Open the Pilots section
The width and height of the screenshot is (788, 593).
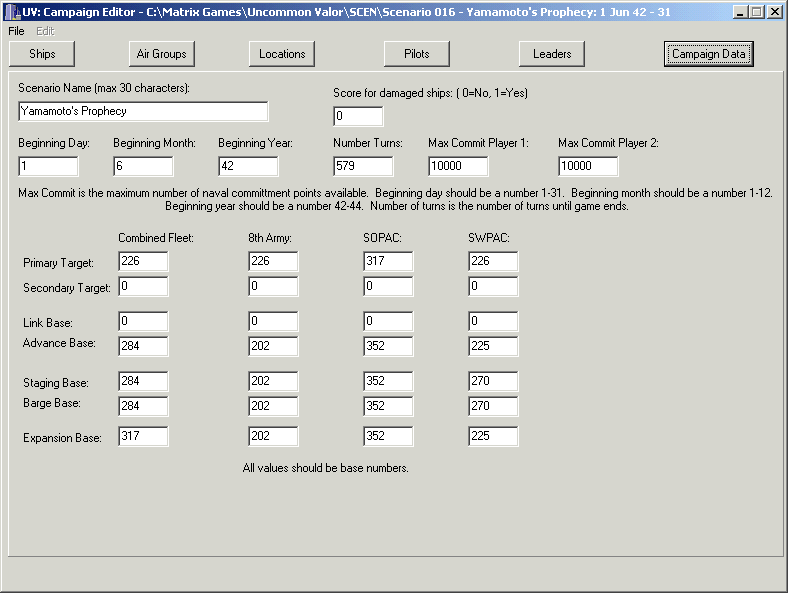[417, 54]
